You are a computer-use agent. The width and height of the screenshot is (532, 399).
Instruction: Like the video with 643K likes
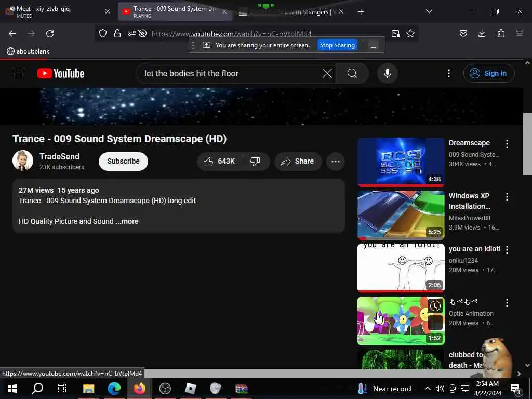(x=220, y=162)
